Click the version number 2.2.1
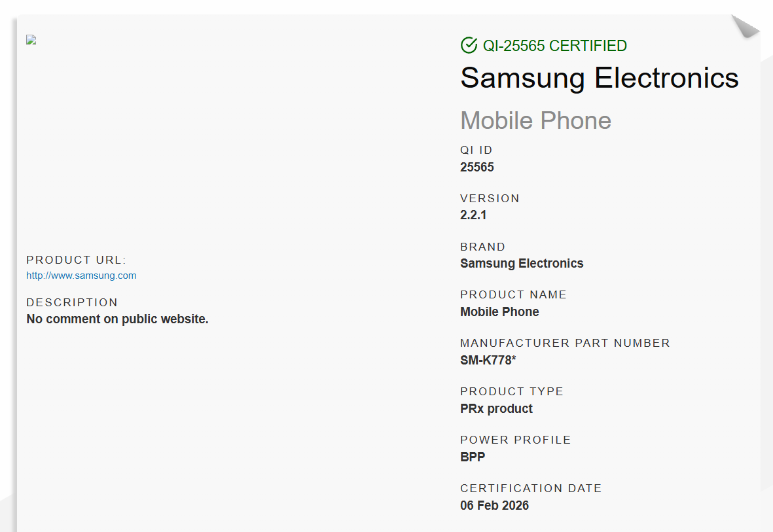 [473, 215]
